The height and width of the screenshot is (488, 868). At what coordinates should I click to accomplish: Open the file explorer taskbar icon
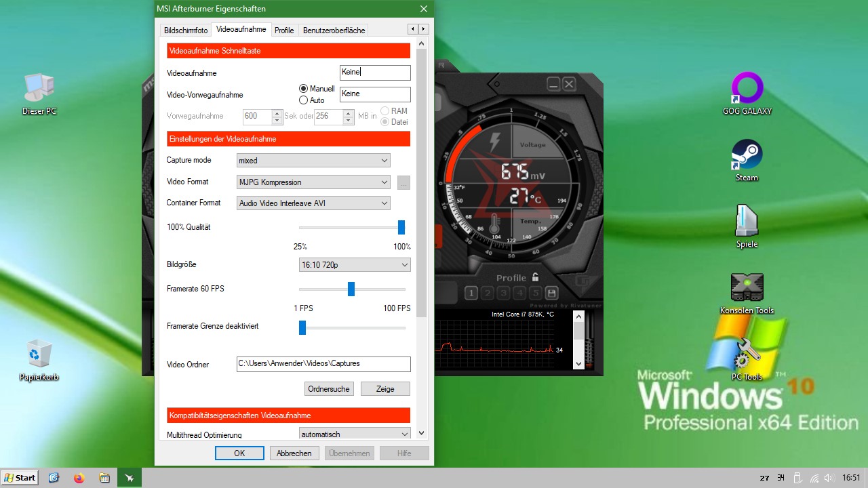tap(104, 478)
